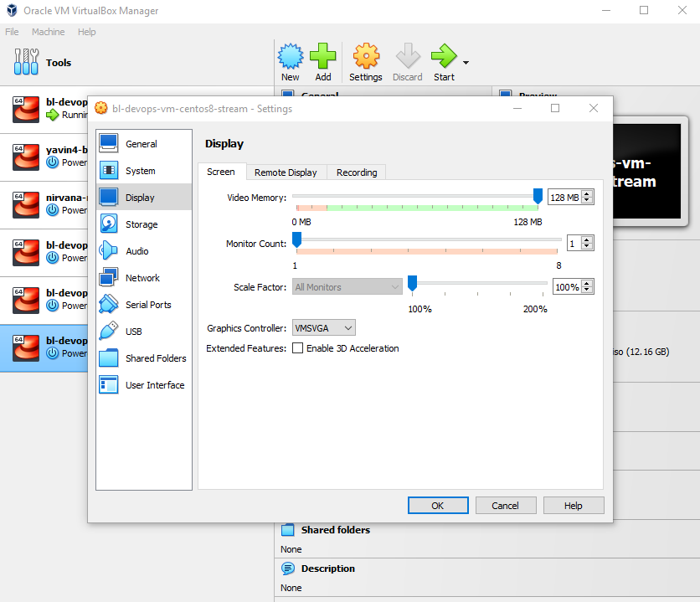Click the Video Memory slider handle

(538, 197)
